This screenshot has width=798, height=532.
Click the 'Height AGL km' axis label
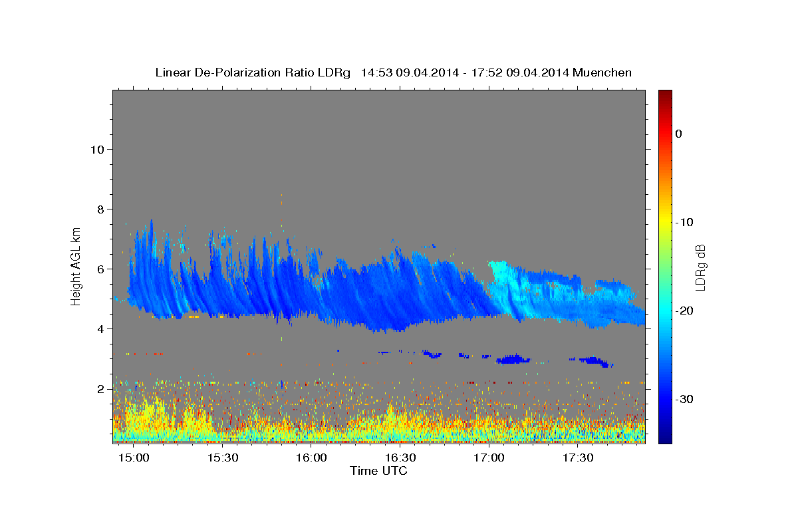click(x=76, y=266)
